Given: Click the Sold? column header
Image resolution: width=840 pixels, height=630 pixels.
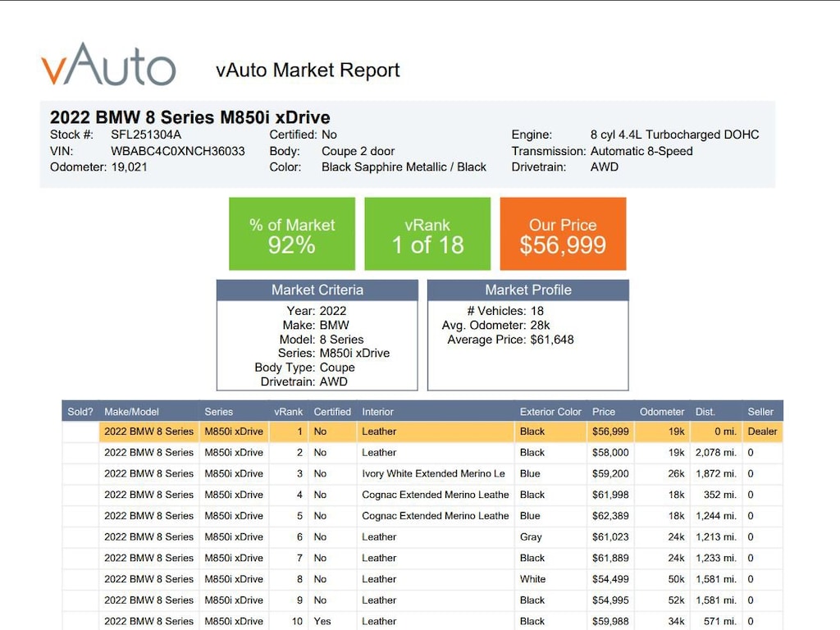Looking at the screenshot, I should 80,412.
